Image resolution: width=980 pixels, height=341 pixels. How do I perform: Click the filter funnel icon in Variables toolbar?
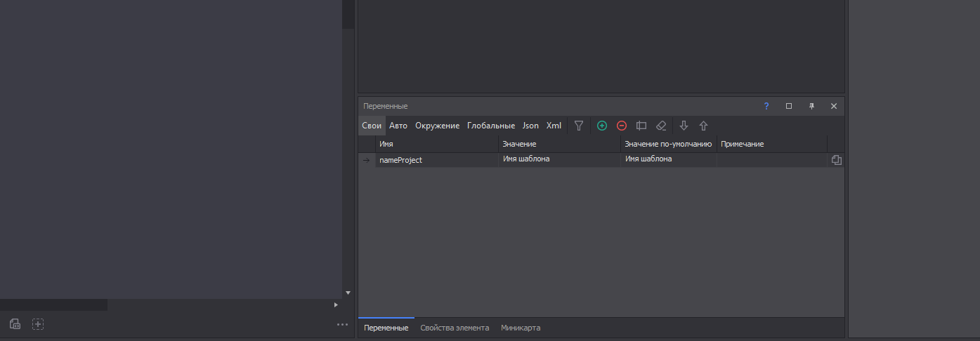pyautogui.click(x=579, y=126)
